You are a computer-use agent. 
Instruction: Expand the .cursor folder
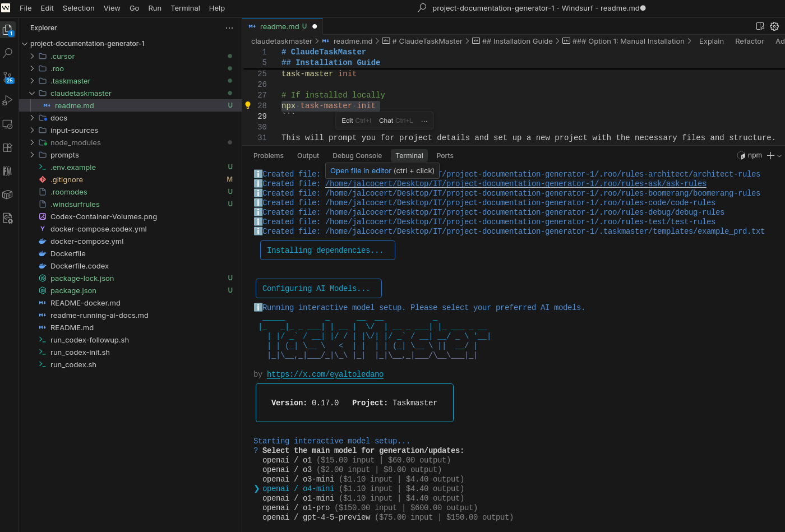point(32,56)
